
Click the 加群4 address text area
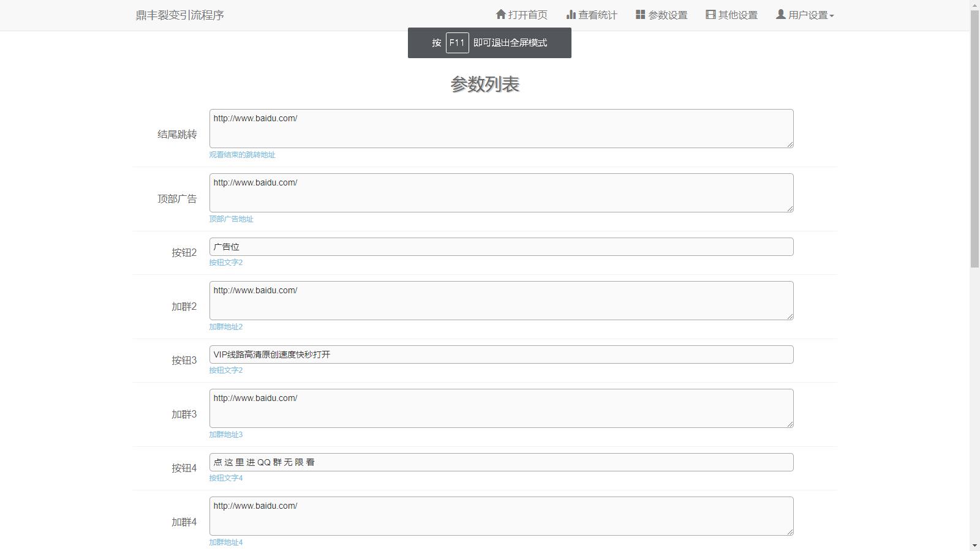pos(501,516)
